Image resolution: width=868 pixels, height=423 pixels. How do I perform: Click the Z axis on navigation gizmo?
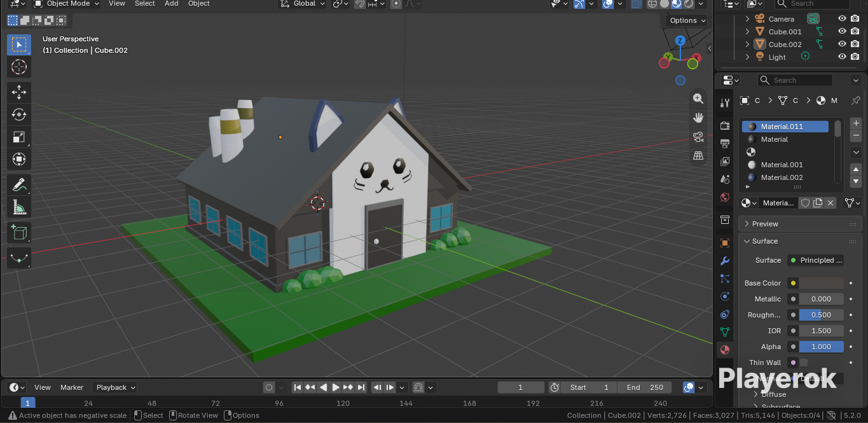click(680, 41)
